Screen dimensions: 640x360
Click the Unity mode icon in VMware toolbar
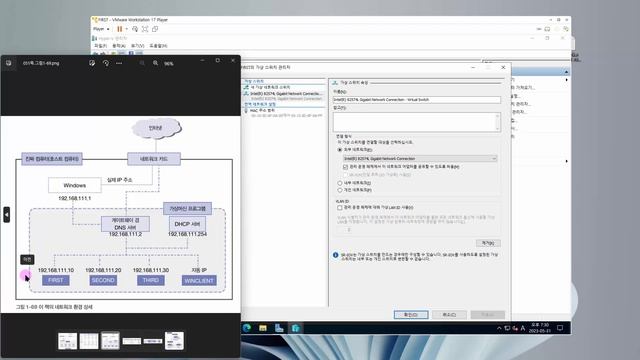155,29
